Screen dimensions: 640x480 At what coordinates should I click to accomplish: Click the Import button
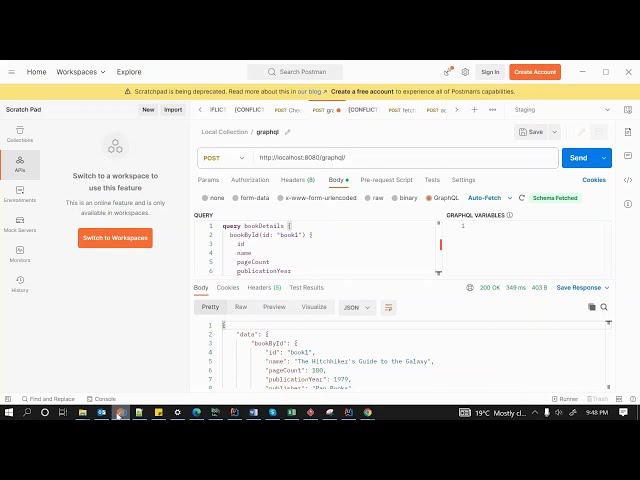[x=173, y=109]
